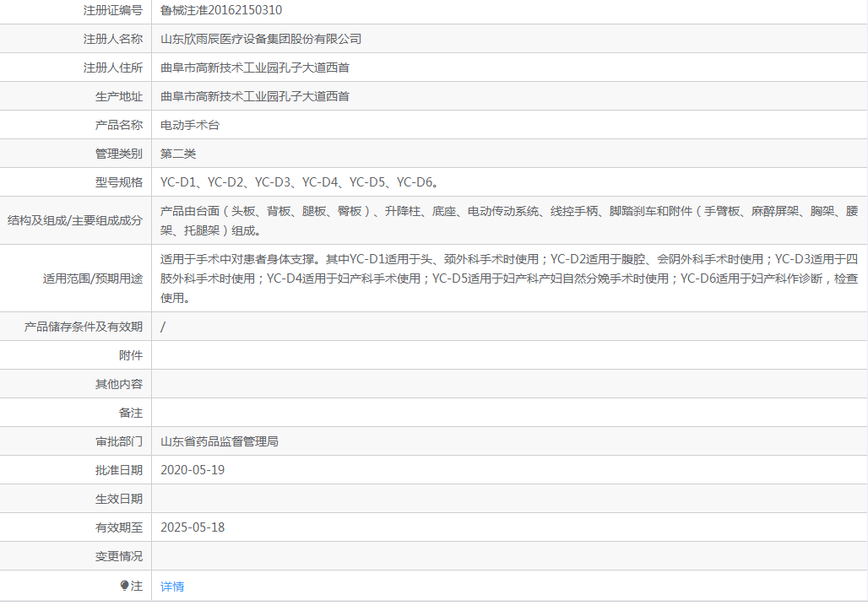This screenshot has height=611, width=868.
Task: Select the approval date 2020-05-19
Action: click(193, 469)
